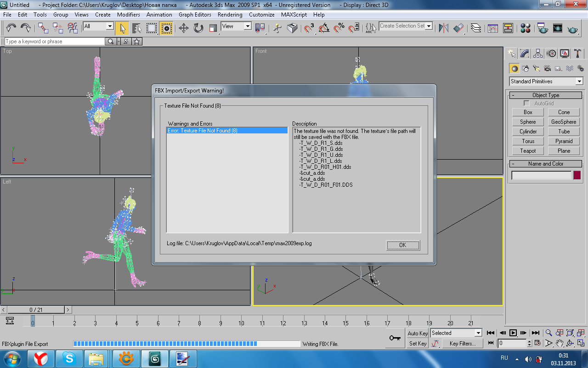
Task: Click the Orbit viewport tool
Action: coord(570,343)
